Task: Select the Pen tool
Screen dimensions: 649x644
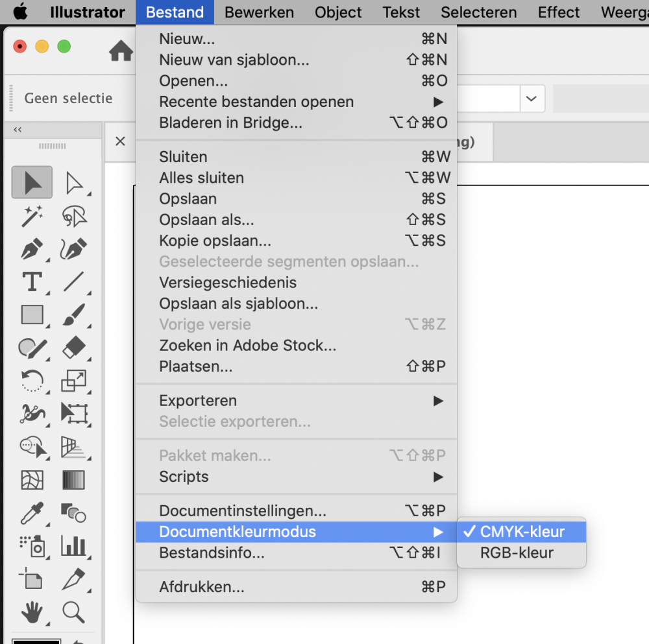Action: (x=32, y=248)
